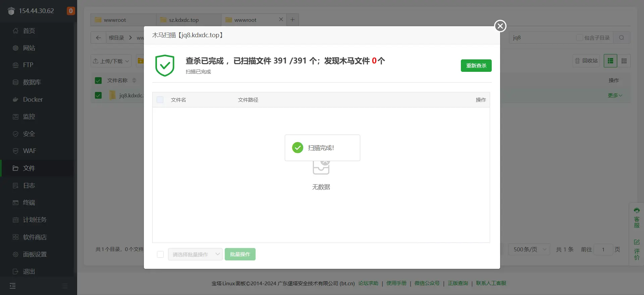Screen dimensions: 644x295
Task: Click the database icon beside 数据库
Action: (x=15, y=82)
